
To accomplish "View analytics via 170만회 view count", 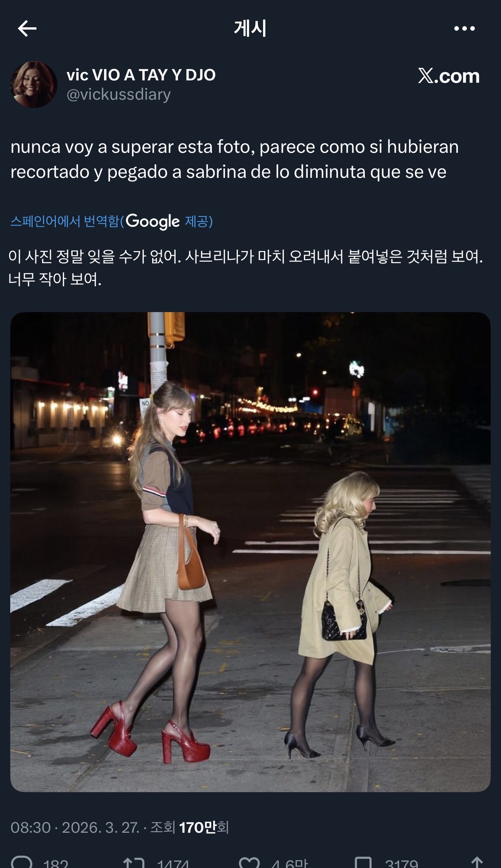I will coord(204,827).
